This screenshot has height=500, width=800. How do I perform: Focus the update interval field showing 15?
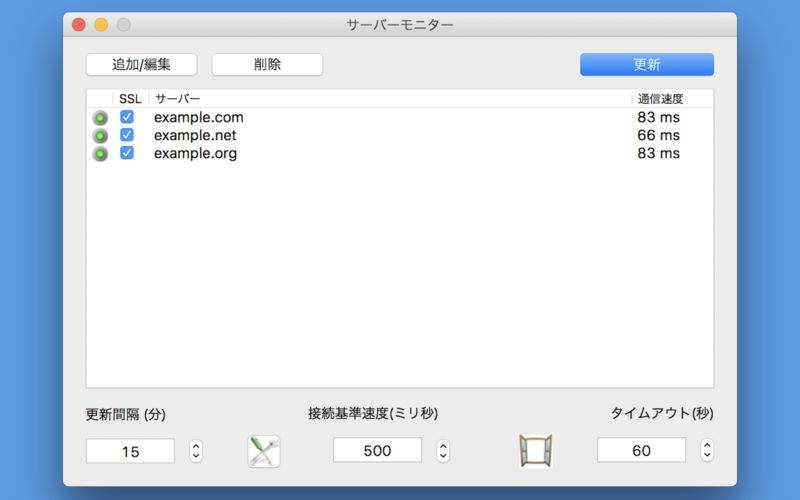130,452
